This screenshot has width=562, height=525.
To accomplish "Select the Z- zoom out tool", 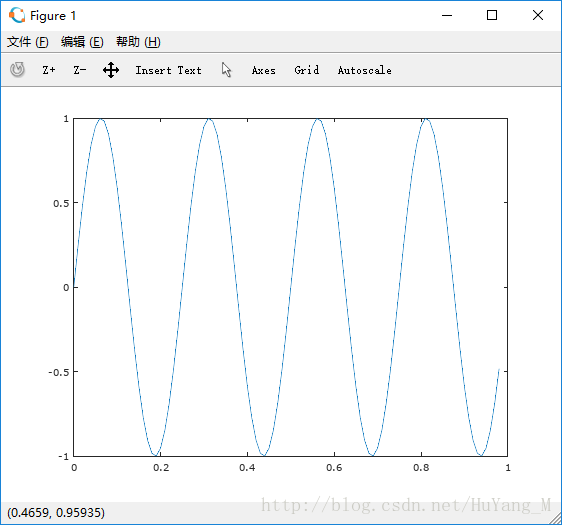I will [80, 70].
